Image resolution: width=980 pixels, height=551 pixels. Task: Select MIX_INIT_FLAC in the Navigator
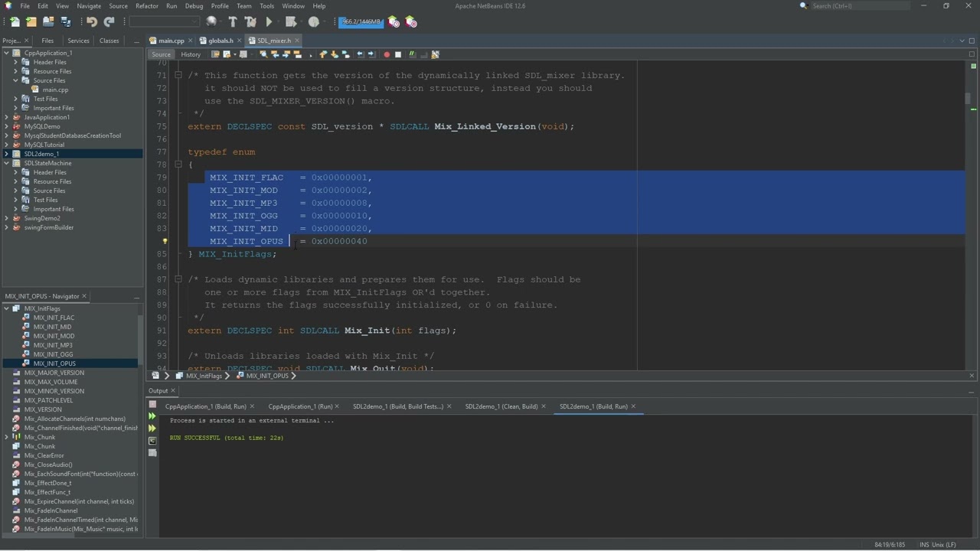[54, 318]
